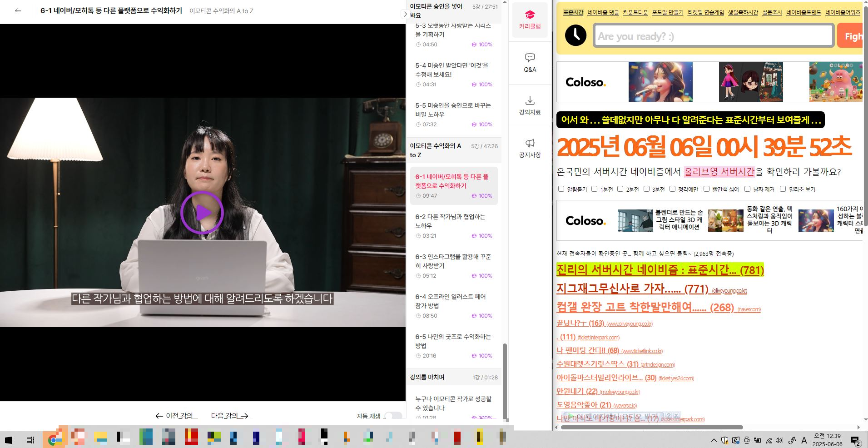
Task: Focus the 'Are you ready? :)' URL input field
Action: [713, 36]
